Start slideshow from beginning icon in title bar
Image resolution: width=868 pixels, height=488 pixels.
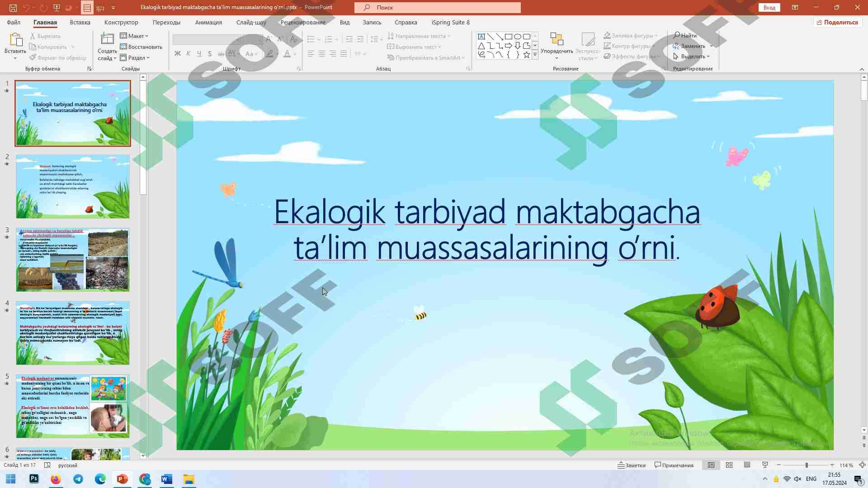(57, 7)
